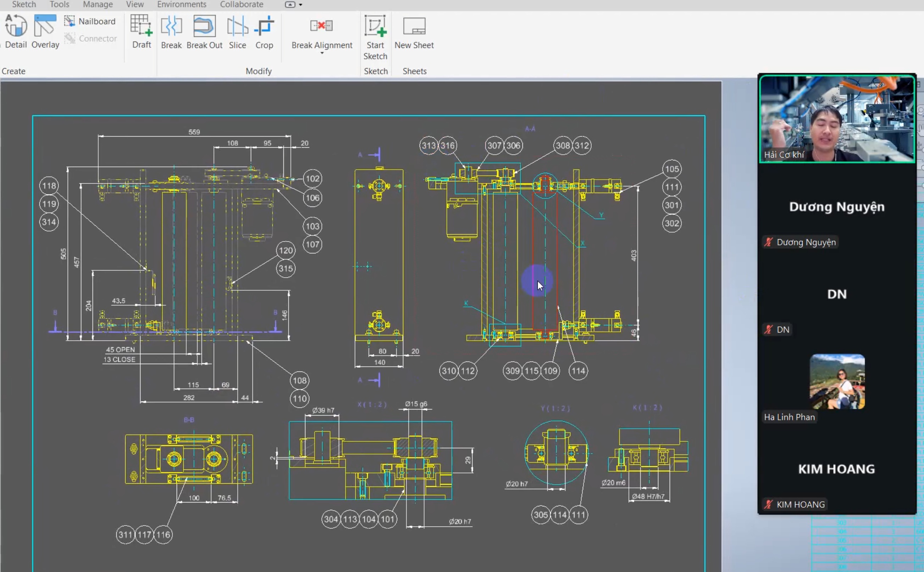
Task: Open the Manage ribbon tab
Action: point(98,5)
